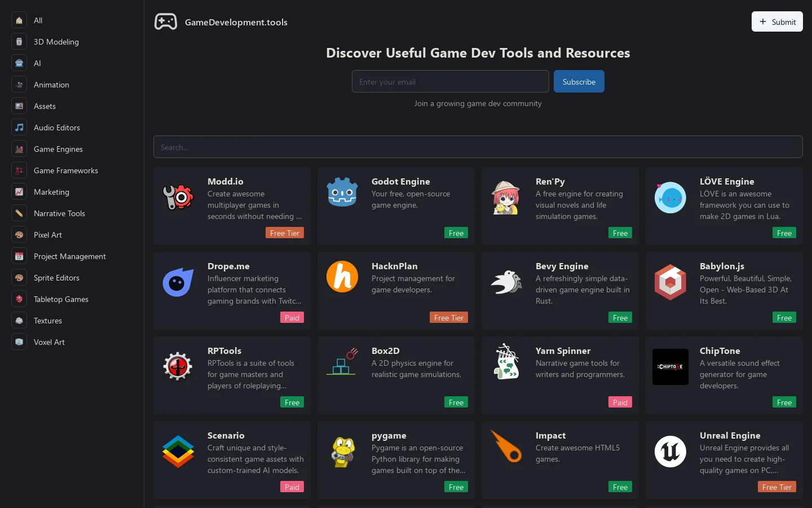Click the 3D Modeling sidebar icon
This screenshot has height=508, width=812.
[19, 42]
